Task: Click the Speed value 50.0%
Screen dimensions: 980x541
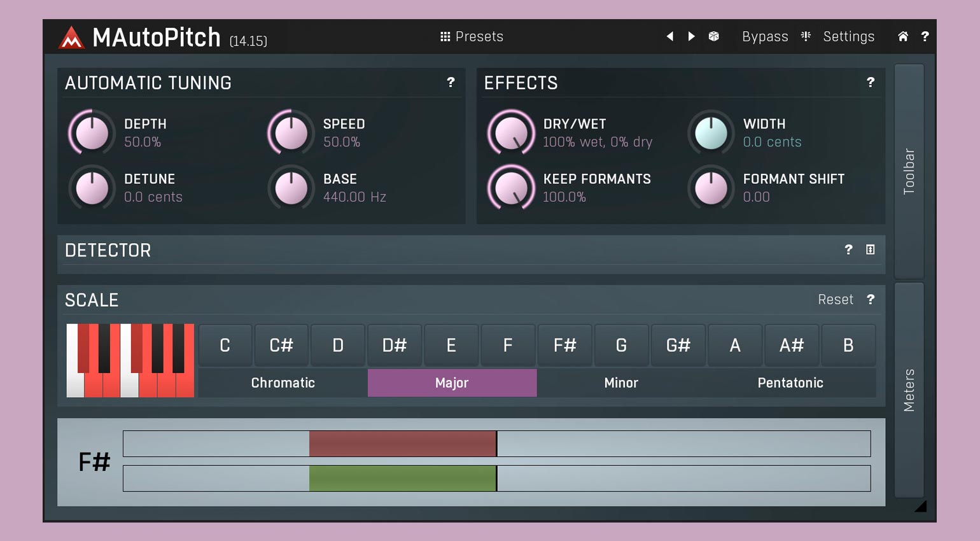Action: pyautogui.click(x=342, y=142)
